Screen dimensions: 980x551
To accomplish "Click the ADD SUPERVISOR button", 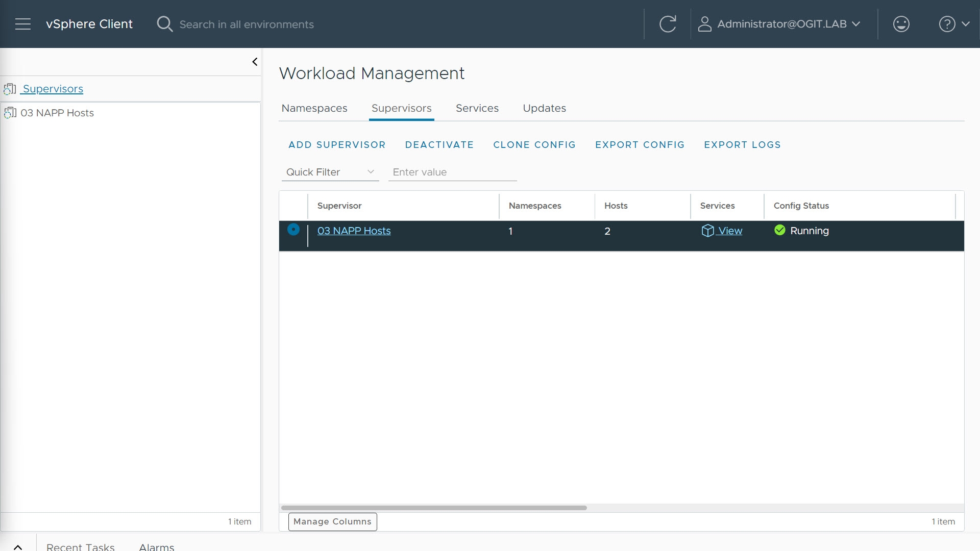I will point(337,145).
